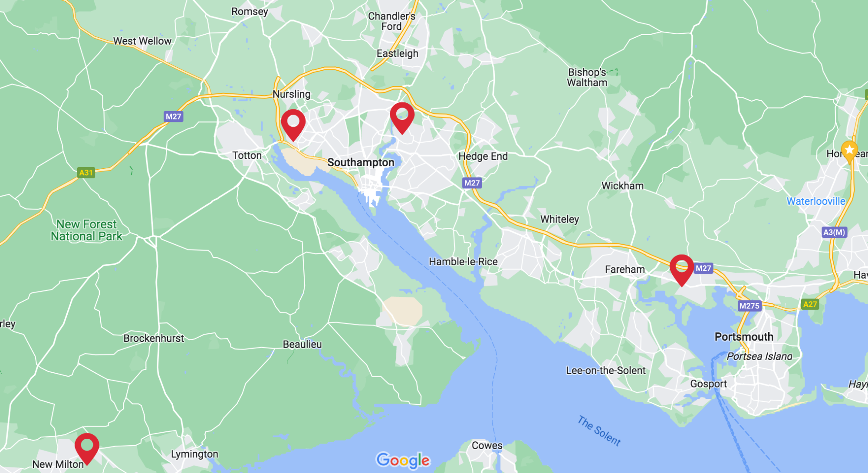Click the A31 road badge

point(86,173)
